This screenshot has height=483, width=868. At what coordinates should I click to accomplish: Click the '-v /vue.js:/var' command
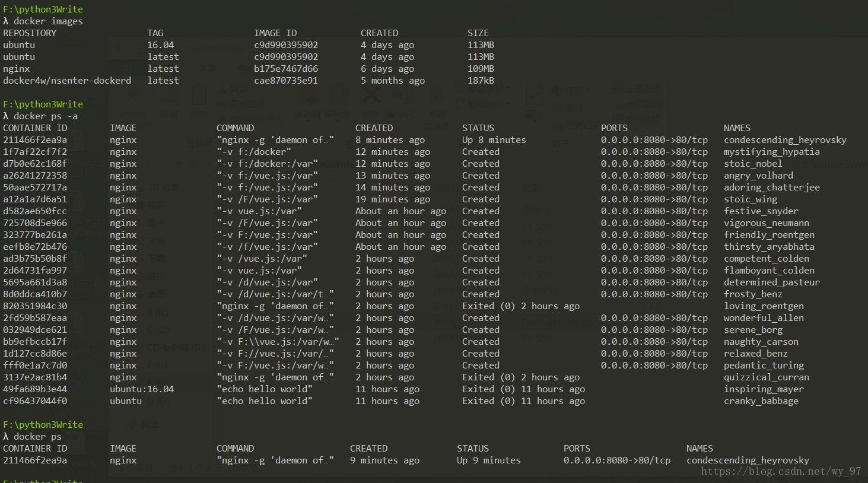coord(262,259)
